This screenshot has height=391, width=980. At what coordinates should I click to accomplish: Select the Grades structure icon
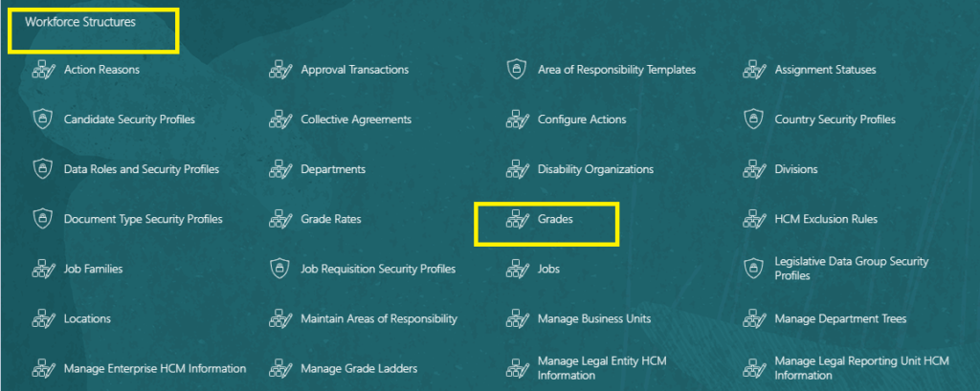[518, 219]
